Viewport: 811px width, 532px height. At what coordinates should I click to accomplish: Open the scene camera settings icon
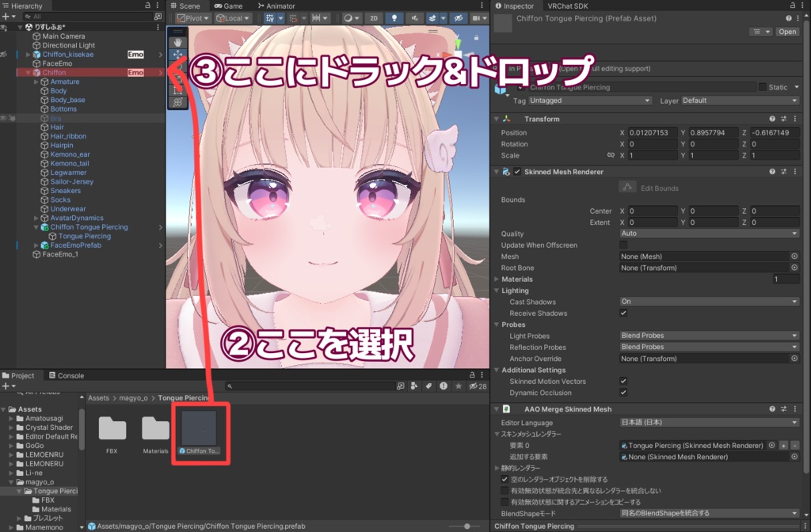click(x=476, y=18)
